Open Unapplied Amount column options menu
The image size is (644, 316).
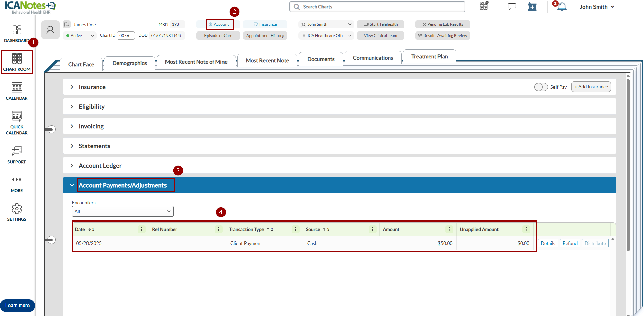click(526, 229)
